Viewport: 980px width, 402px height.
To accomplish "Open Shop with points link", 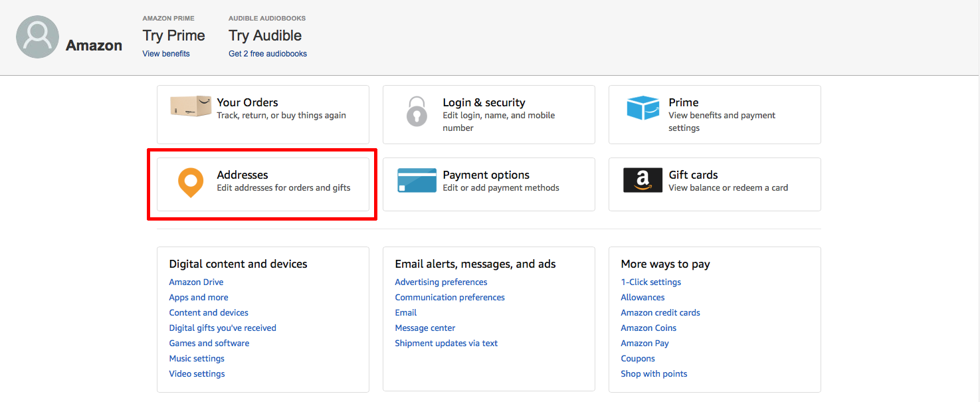I will [654, 374].
